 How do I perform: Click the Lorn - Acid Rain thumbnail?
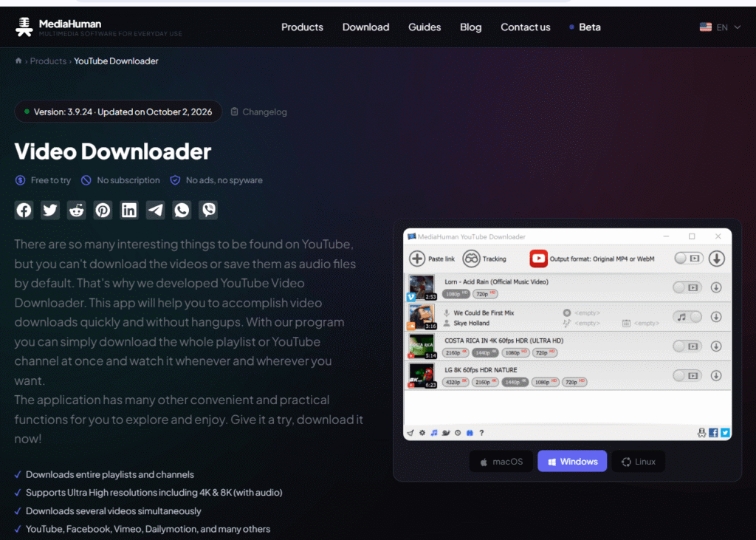[x=422, y=287]
